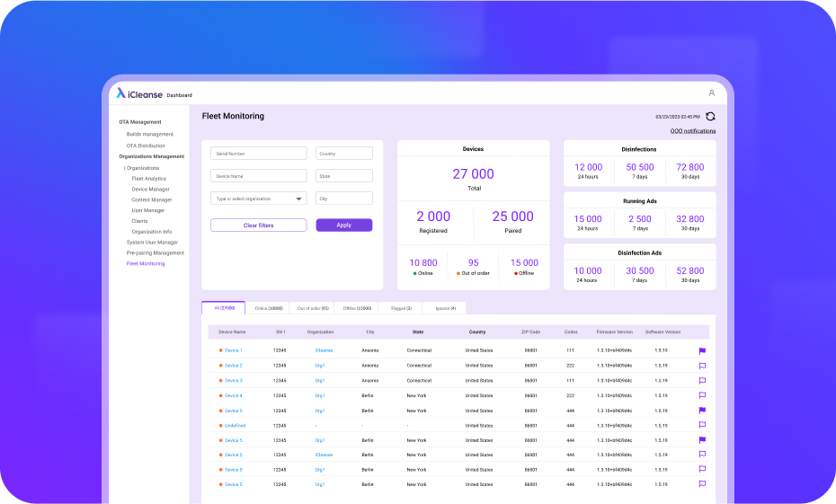The height and width of the screenshot is (504, 836).
Task: Open the user profile icon
Action: (x=711, y=93)
